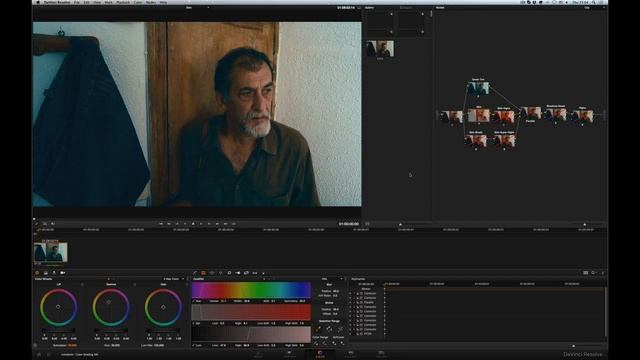
Task: Open the Playback menu
Action: tap(123, 2)
